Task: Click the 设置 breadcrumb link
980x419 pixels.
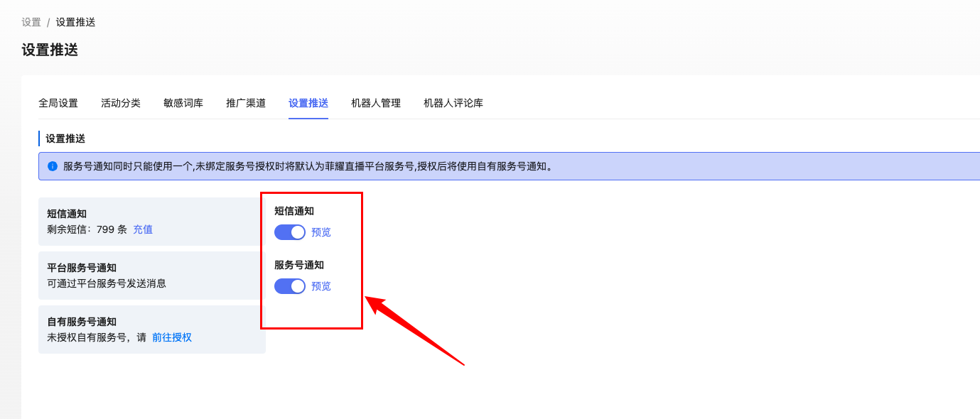Action: coord(31,22)
